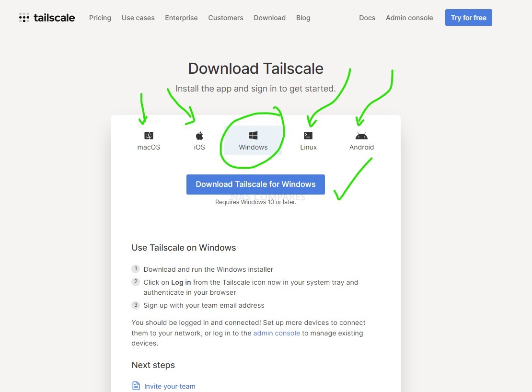This screenshot has width=532, height=392.
Task: Switch to the Windows tab label
Action: click(253, 147)
